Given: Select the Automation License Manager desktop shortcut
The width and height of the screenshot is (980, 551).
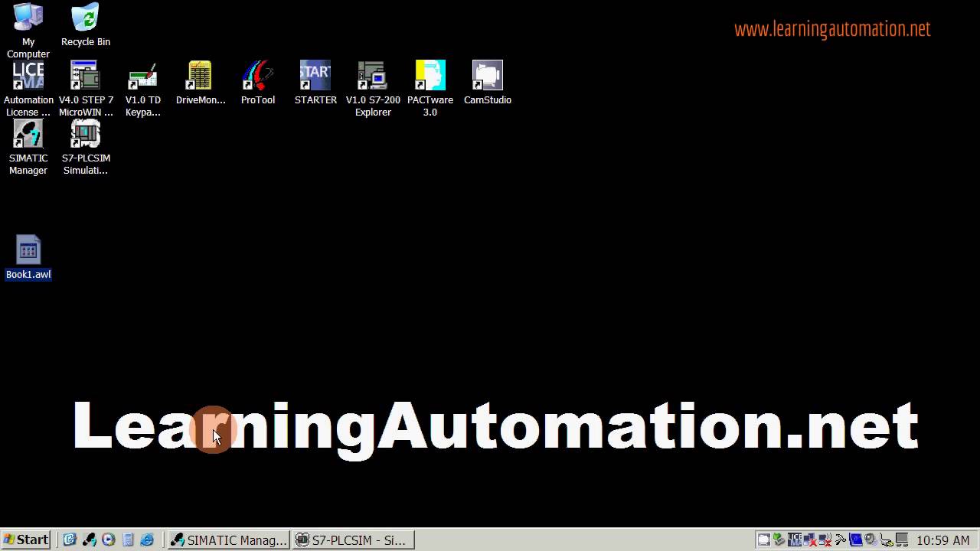Looking at the screenshot, I should 28,89.
